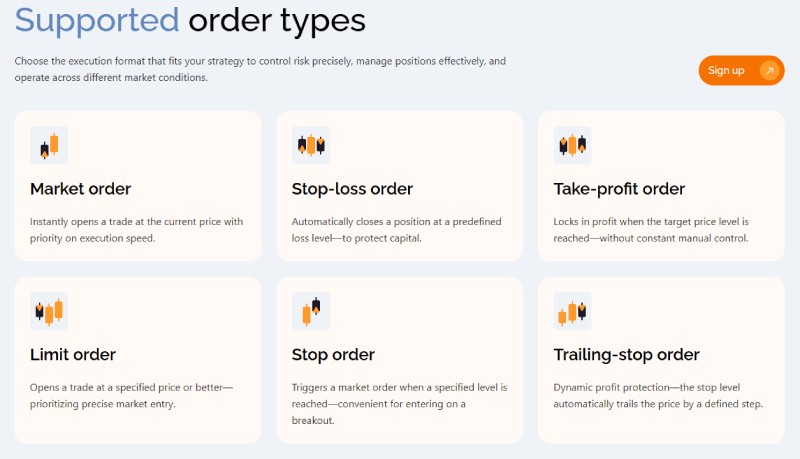The image size is (800, 459).
Task: Open the Market order heading
Action: click(x=81, y=189)
